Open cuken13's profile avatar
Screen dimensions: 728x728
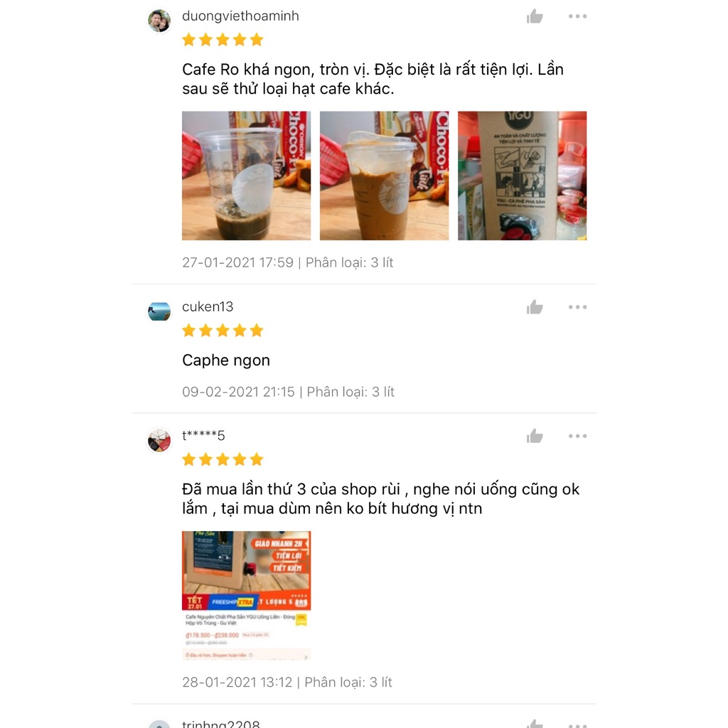click(159, 311)
